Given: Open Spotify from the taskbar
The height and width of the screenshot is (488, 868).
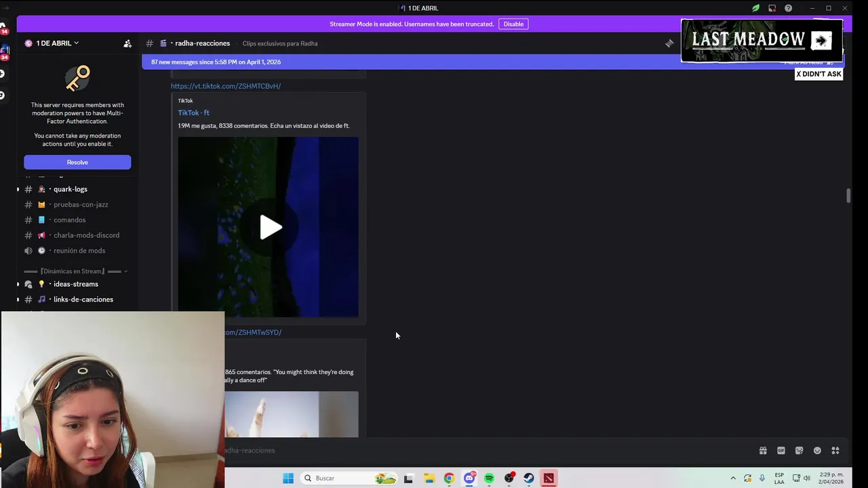Looking at the screenshot, I should [489, 479].
